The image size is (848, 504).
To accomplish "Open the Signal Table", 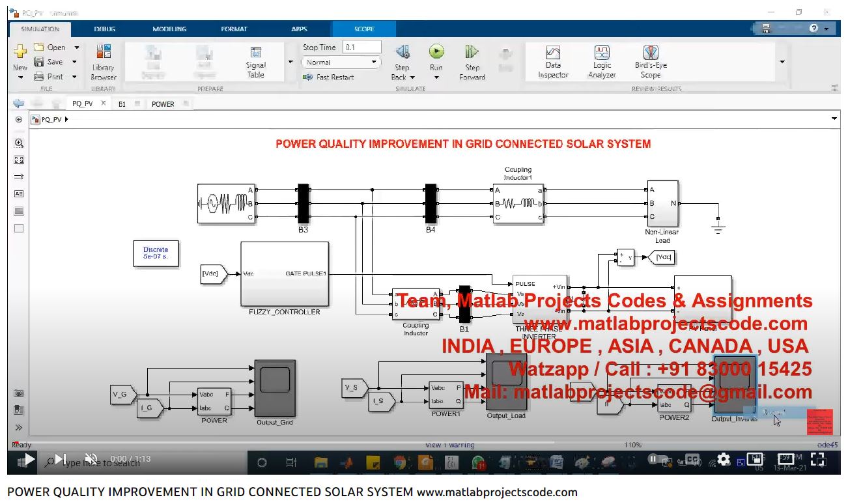I will coord(256,62).
